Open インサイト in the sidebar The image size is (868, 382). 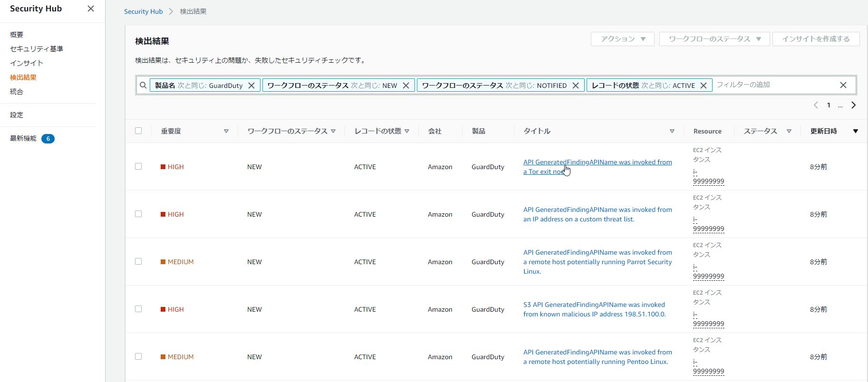pyautogui.click(x=27, y=63)
